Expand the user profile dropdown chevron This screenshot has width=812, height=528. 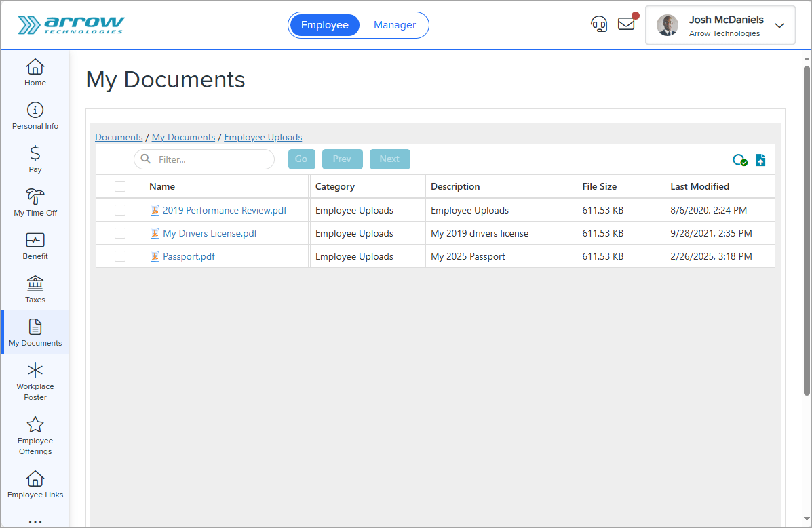click(x=779, y=25)
